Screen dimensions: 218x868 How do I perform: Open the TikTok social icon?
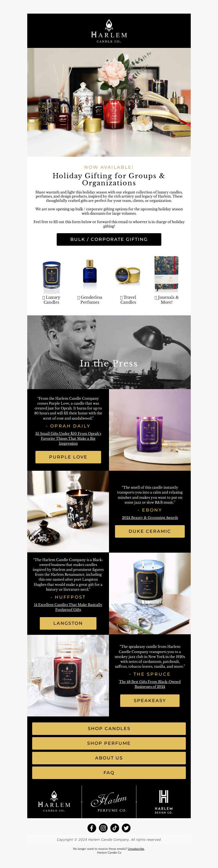pyautogui.click(x=115, y=828)
